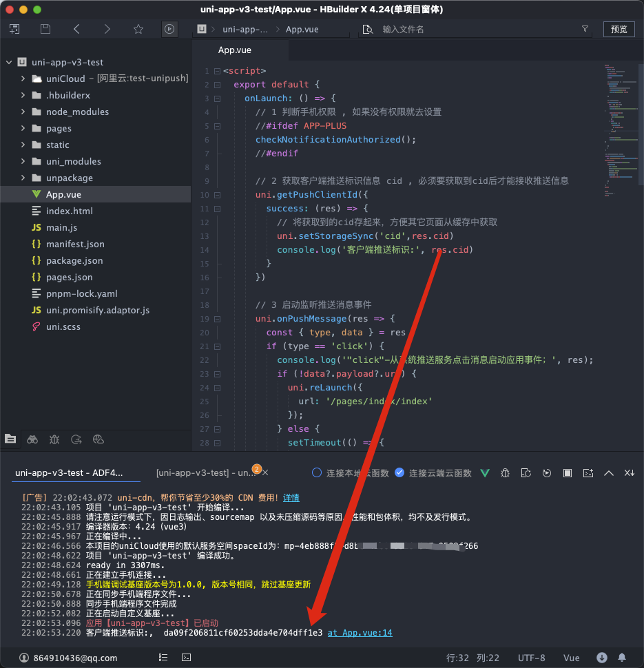
Task: Click the rerun play-circle console icon
Action: click(x=547, y=473)
